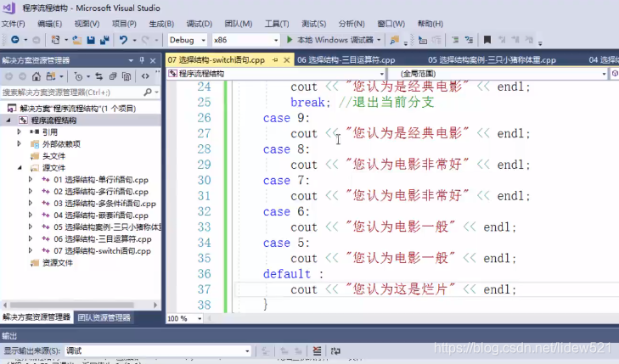
Task: Click the bookmark icon in toolbar
Action: (x=487, y=40)
